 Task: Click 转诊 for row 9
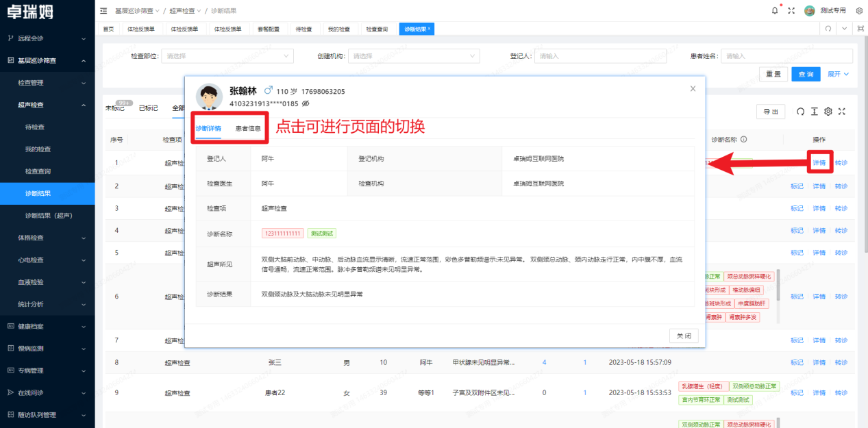click(841, 392)
